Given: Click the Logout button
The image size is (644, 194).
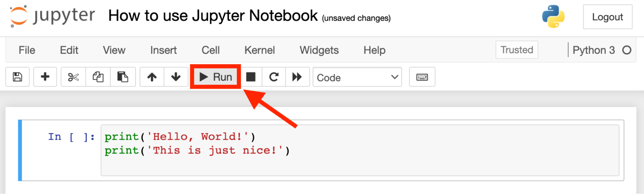Looking at the screenshot, I should coord(607,17).
